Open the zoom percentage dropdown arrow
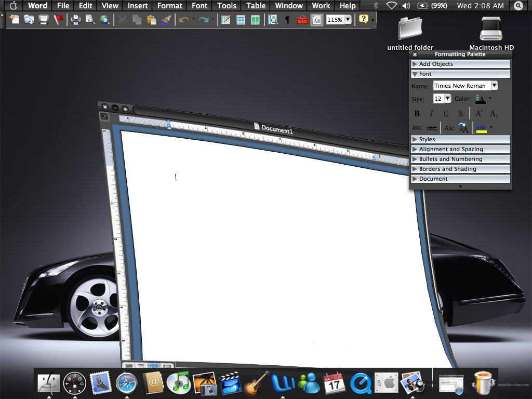Screen dimensions: 532x399 click(348, 20)
